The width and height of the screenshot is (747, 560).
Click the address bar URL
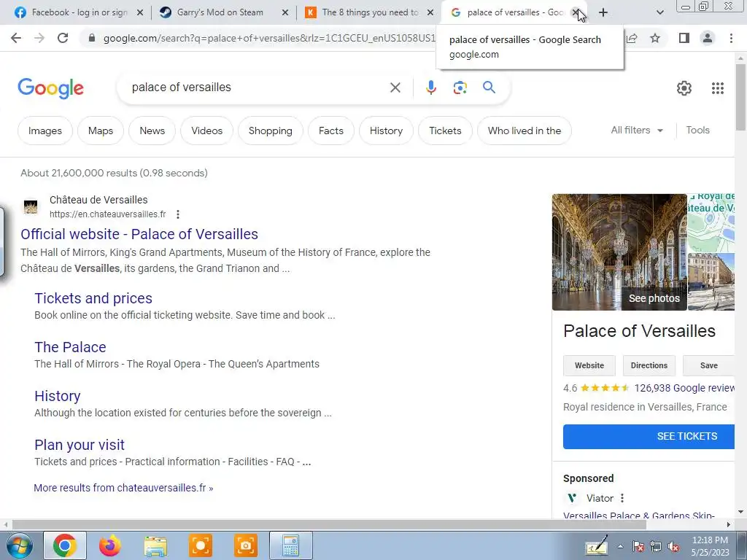click(x=269, y=38)
